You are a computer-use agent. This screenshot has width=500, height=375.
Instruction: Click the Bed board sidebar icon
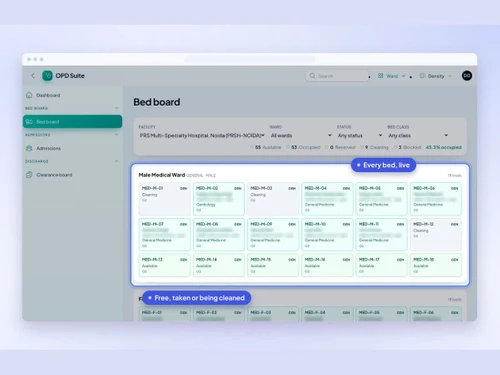[x=29, y=122]
